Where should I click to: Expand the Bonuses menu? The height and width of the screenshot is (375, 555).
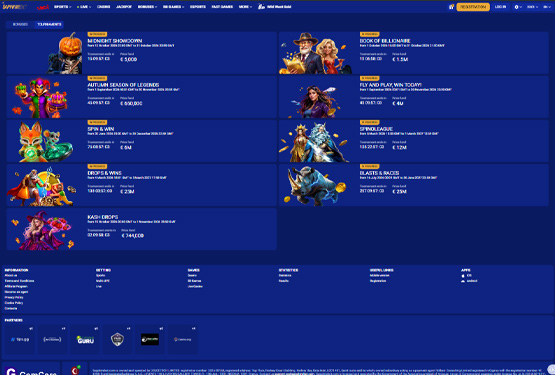[147, 7]
